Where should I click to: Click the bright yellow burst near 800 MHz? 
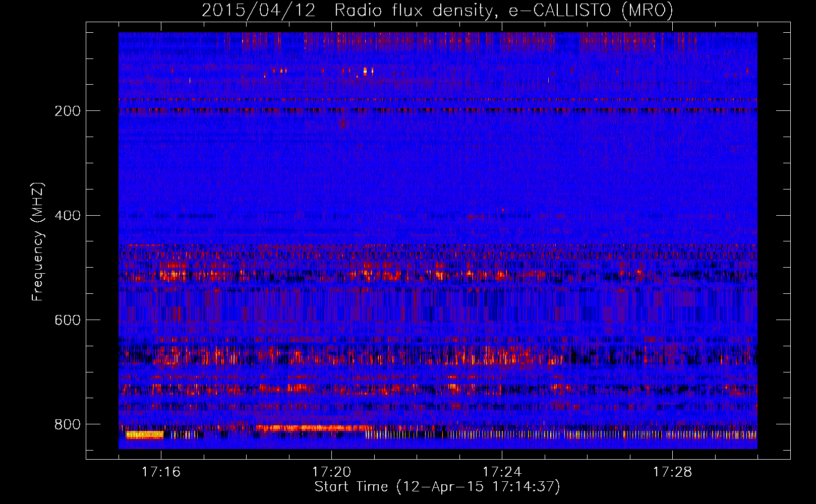145,434
